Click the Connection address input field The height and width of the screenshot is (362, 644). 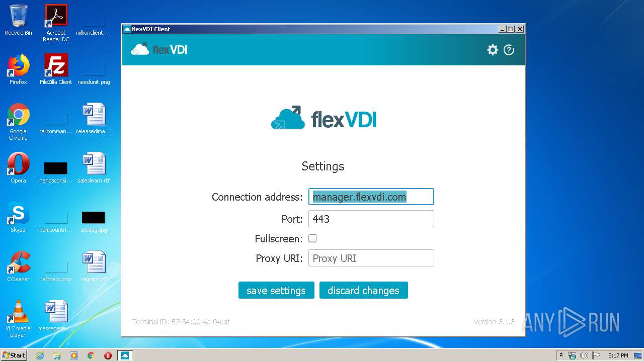(x=371, y=197)
